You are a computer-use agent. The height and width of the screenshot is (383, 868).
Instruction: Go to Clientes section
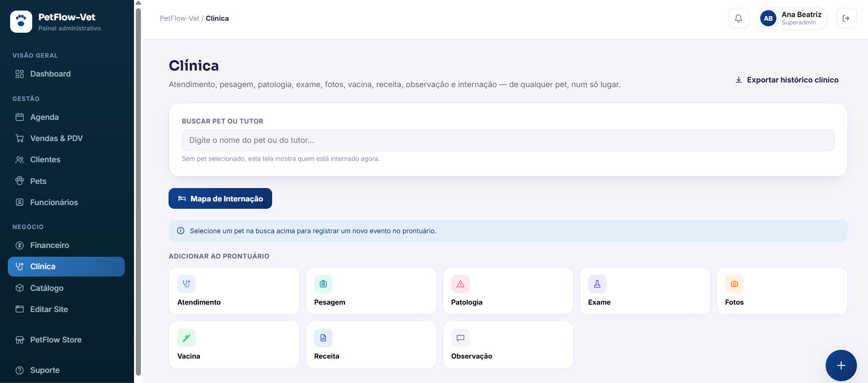tap(66, 159)
